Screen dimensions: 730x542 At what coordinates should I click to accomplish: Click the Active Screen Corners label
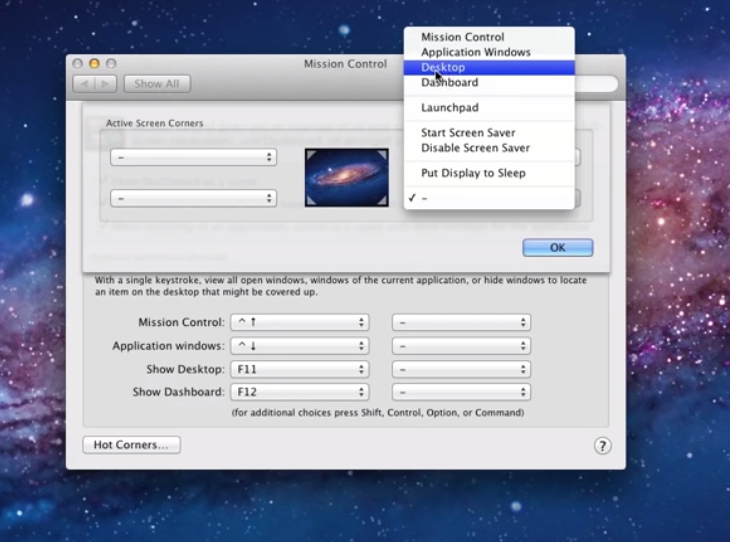155,123
